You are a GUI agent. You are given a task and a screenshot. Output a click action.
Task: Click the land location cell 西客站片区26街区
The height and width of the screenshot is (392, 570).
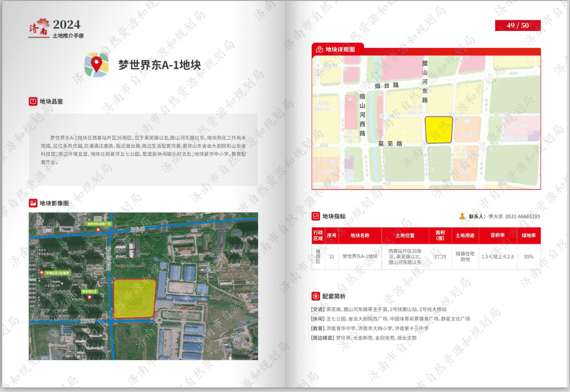[405, 256]
